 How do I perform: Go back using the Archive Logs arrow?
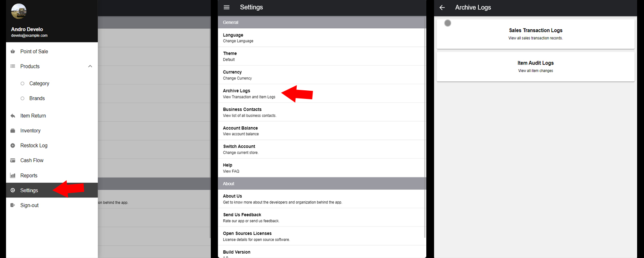pyautogui.click(x=442, y=8)
